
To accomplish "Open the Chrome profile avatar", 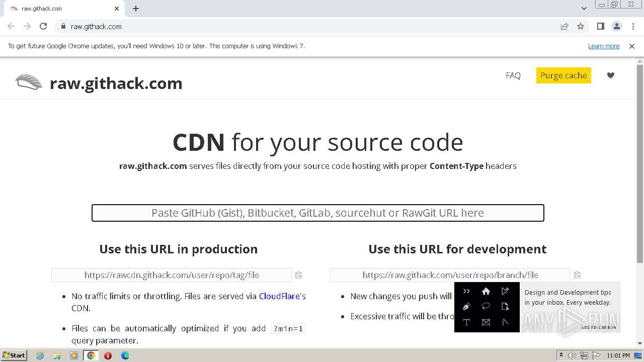I will pos(616,26).
